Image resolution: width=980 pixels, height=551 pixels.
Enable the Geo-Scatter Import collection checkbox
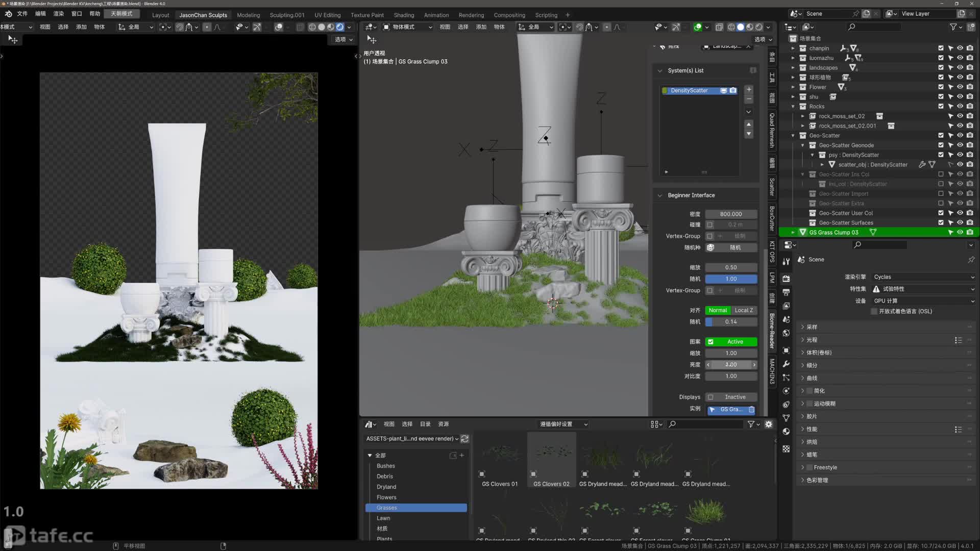(x=941, y=193)
